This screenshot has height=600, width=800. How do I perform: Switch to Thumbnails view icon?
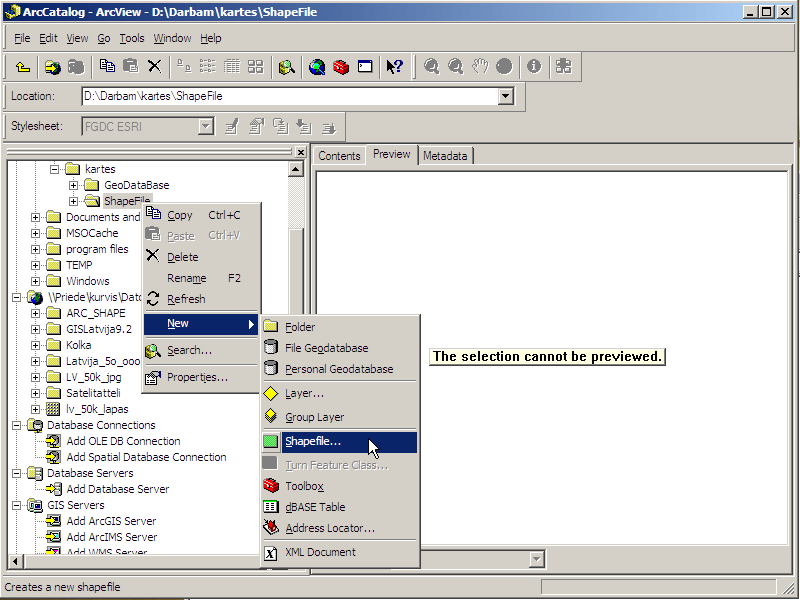(x=255, y=67)
